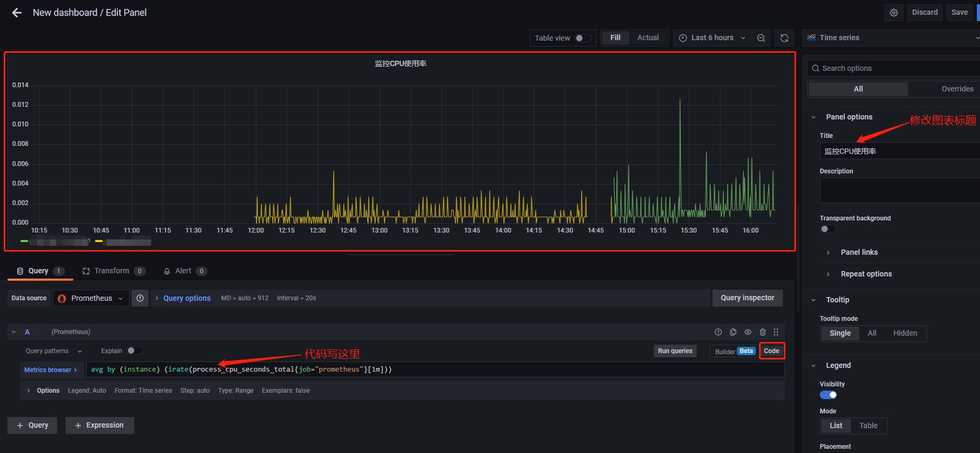
Task: Set legend mode to Table
Action: (868, 426)
